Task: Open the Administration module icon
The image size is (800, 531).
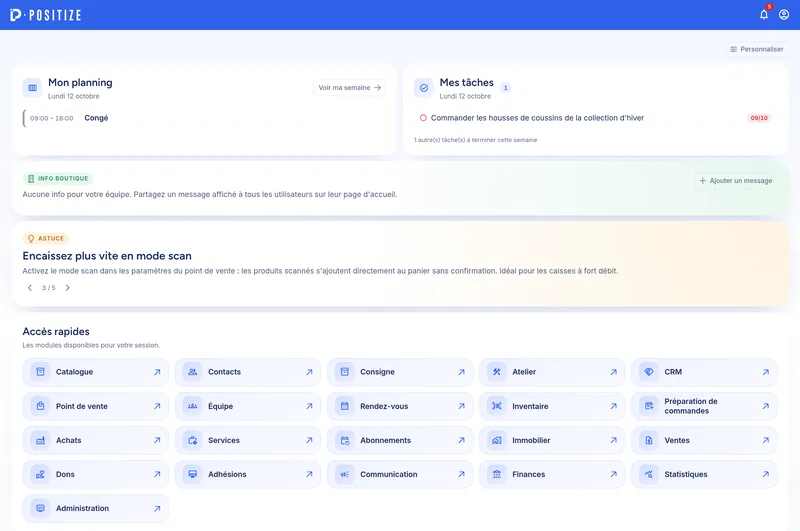Action: pos(40,509)
